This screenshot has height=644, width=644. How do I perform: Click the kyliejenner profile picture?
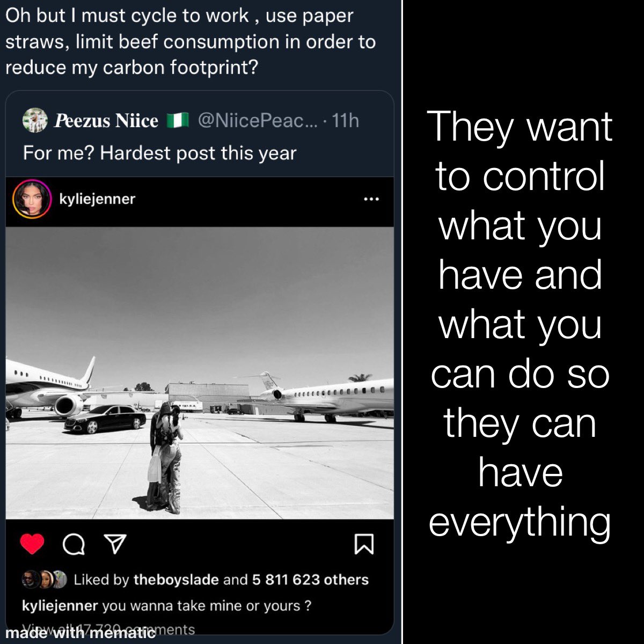click(32, 199)
